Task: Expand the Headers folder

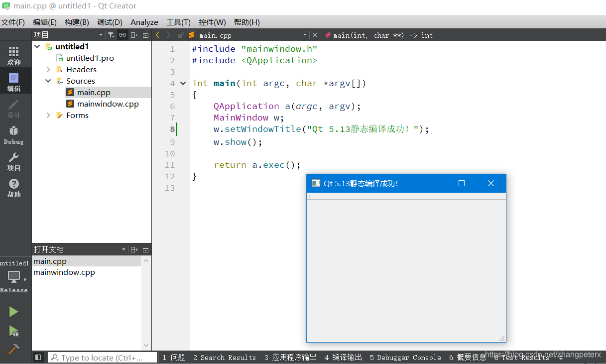Action: (x=48, y=69)
